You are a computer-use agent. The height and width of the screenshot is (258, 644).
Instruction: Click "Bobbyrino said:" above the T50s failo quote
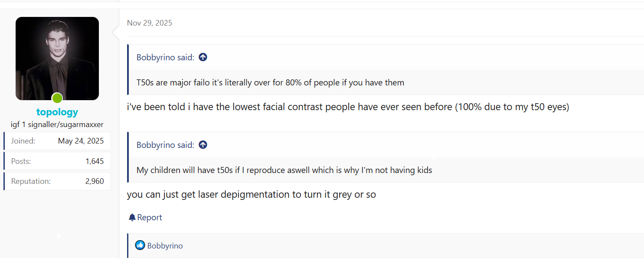(165, 57)
